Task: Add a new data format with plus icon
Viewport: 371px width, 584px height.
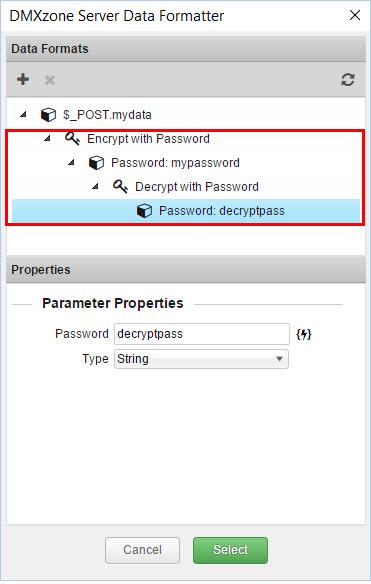Action: (23, 79)
